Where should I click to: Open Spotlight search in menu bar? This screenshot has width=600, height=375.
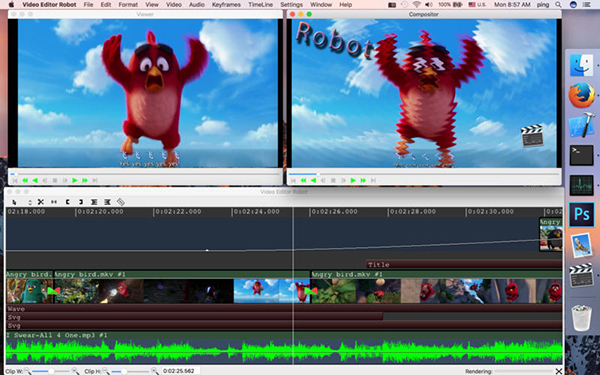coord(559,5)
